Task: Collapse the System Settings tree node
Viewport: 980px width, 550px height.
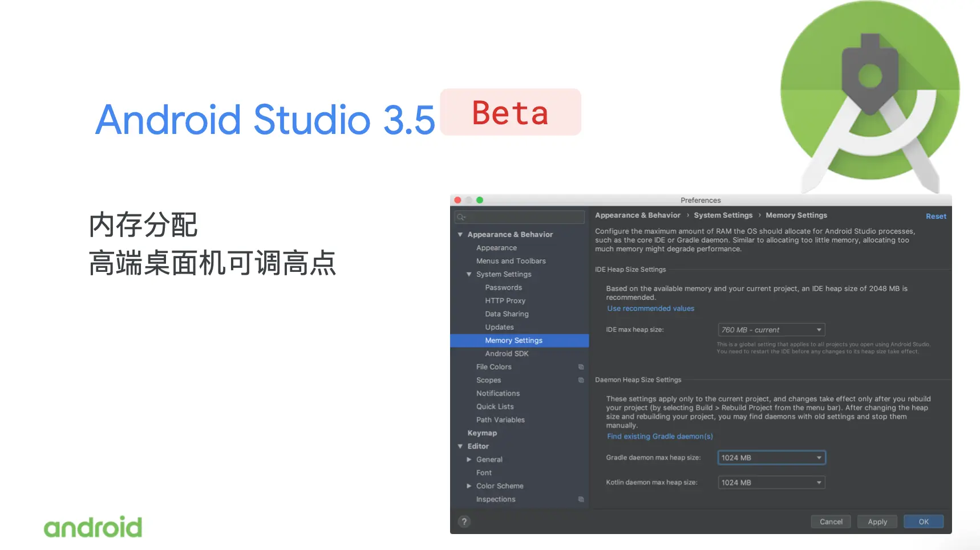Action: point(469,275)
